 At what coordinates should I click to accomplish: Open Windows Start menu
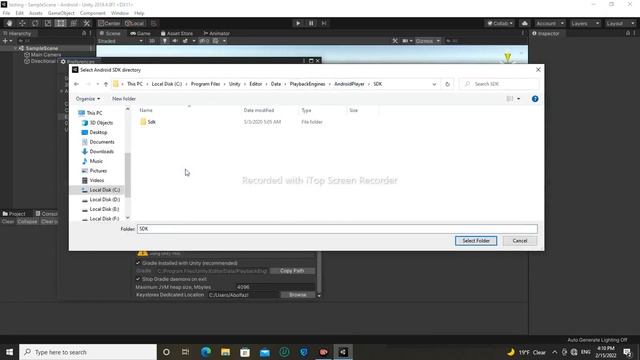pyautogui.click(x=9, y=352)
